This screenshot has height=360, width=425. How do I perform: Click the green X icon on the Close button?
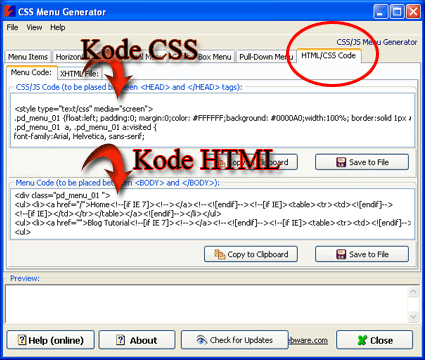click(x=362, y=340)
